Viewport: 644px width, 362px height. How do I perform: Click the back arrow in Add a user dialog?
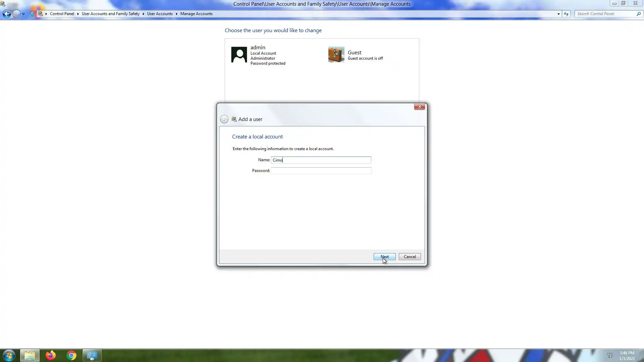coord(224,119)
